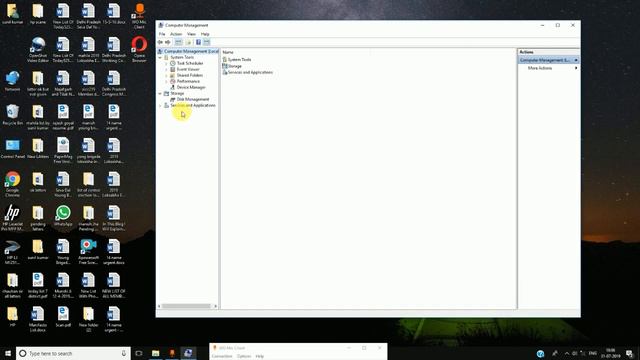Click the tree pane horizontal scrollbar
The image size is (640, 360).
click(x=186, y=306)
